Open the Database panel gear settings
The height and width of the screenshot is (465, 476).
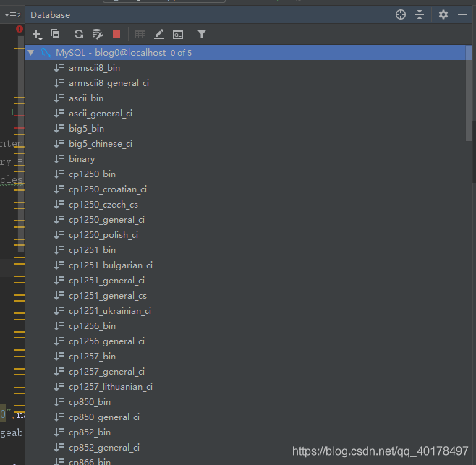pos(443,14)
